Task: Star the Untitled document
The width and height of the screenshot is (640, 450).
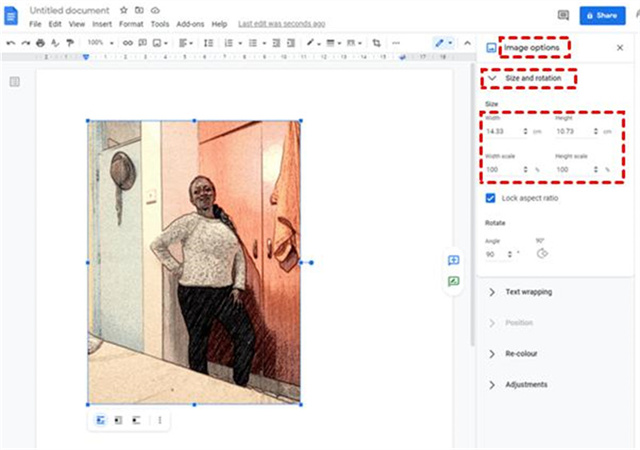Action: point(123,9)
